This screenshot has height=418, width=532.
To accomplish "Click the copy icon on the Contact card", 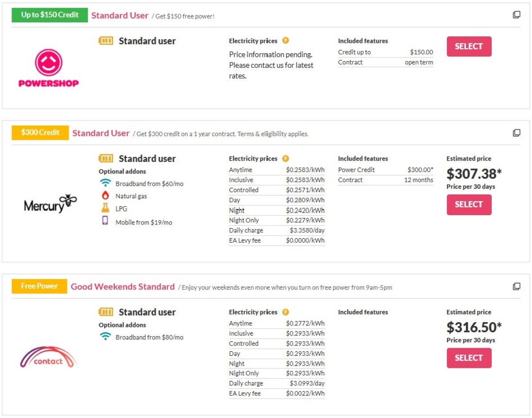I will coord(516,286).
